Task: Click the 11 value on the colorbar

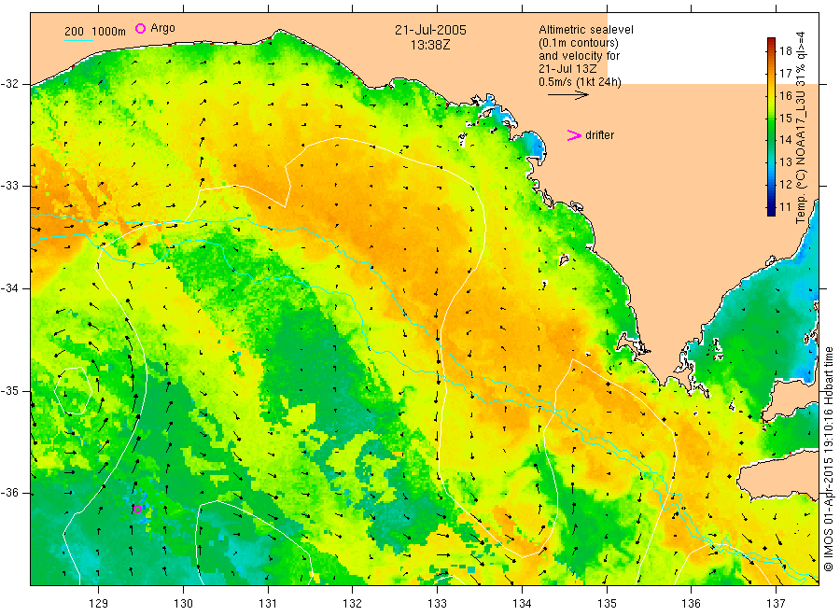Action: coord(786,207)
